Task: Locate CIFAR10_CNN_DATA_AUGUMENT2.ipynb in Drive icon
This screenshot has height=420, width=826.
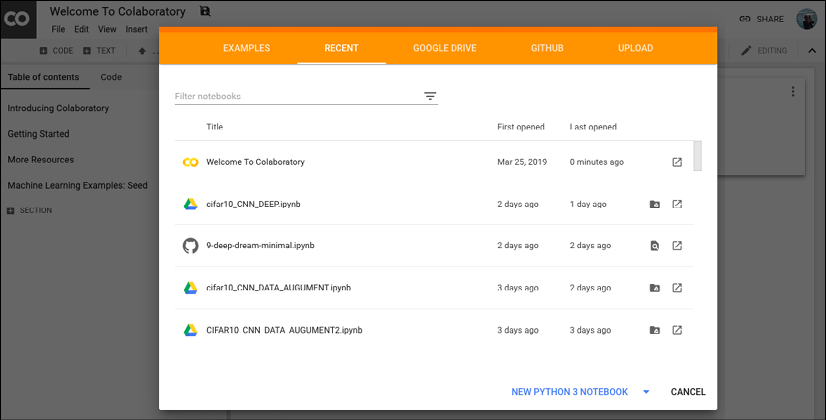Action: [x=654, y=330]
